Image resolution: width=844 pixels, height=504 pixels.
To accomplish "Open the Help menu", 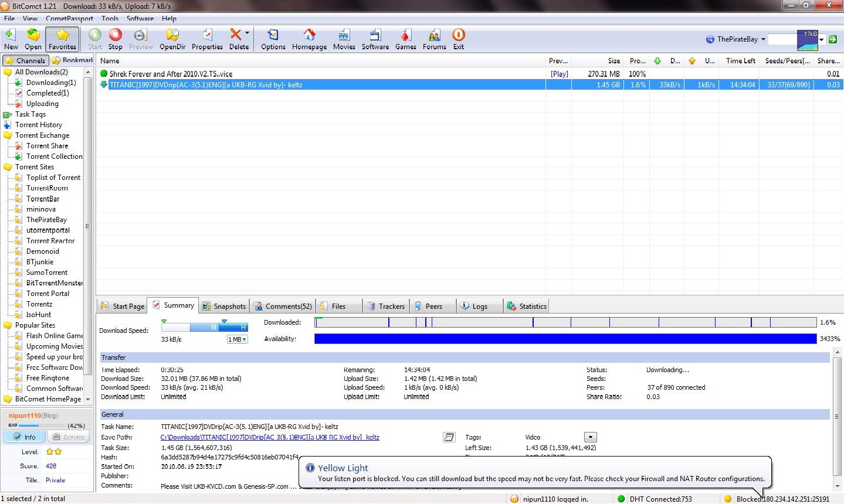I will click(x=169, y=18).
